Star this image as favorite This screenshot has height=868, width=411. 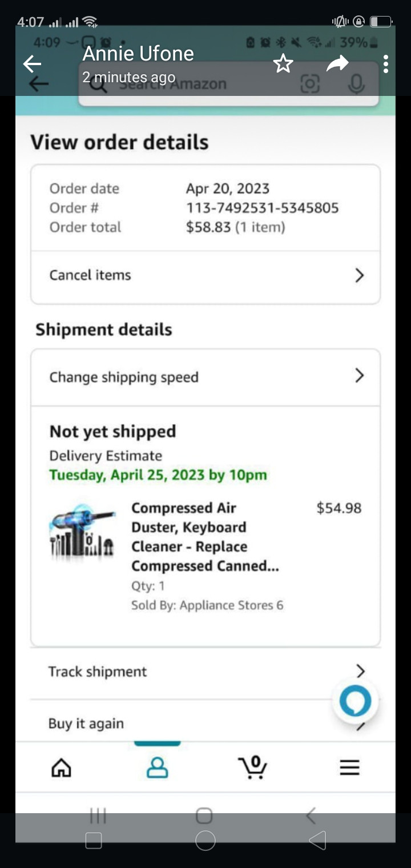[283, 63]
